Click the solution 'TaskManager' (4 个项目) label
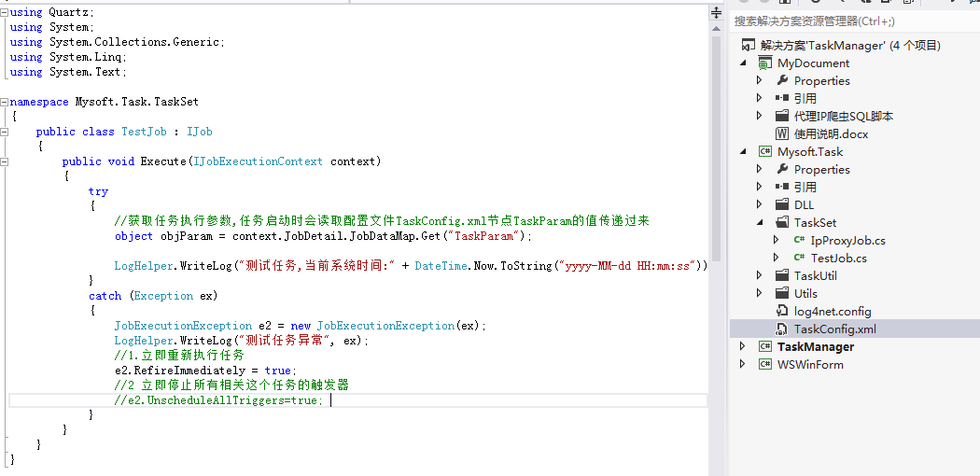 (850, 45)
